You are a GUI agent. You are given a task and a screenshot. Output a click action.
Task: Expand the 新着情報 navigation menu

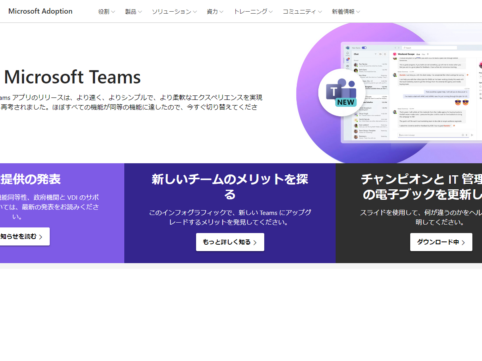(x=346, y=12)
